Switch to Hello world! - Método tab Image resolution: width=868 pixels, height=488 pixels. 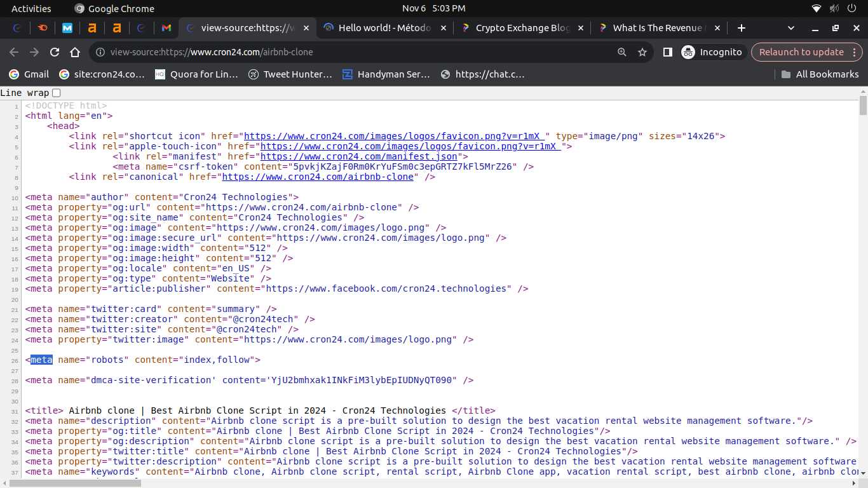[x=384, y=28]
